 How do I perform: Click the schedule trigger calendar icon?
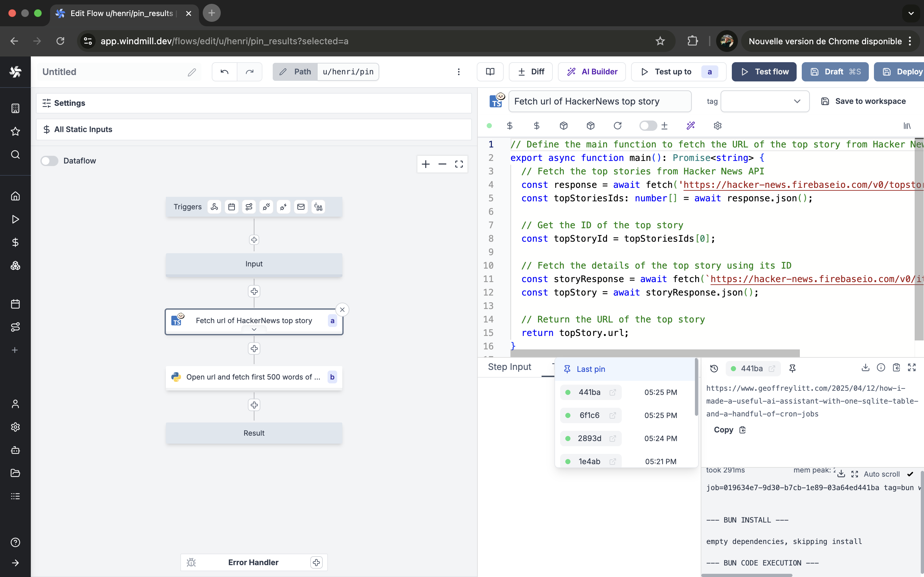point(231,207)
